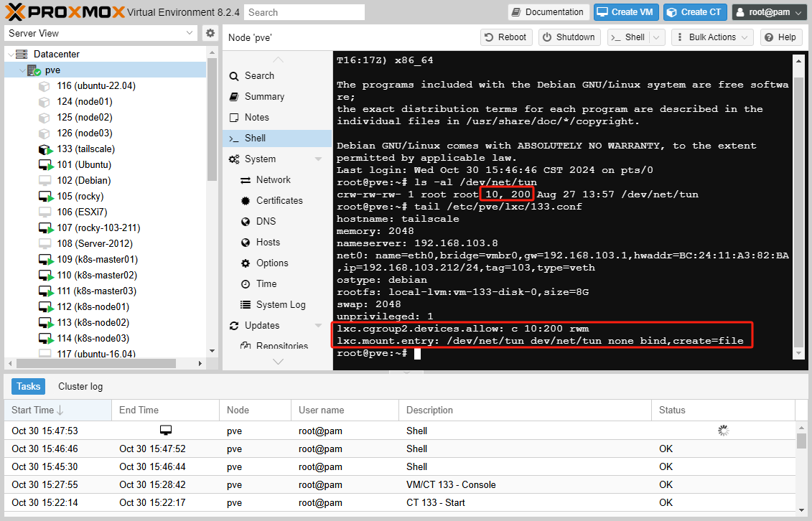Select tree item 112 (k8s-node01)
This screenshot has width=812, height=521.
coord(105,307)
